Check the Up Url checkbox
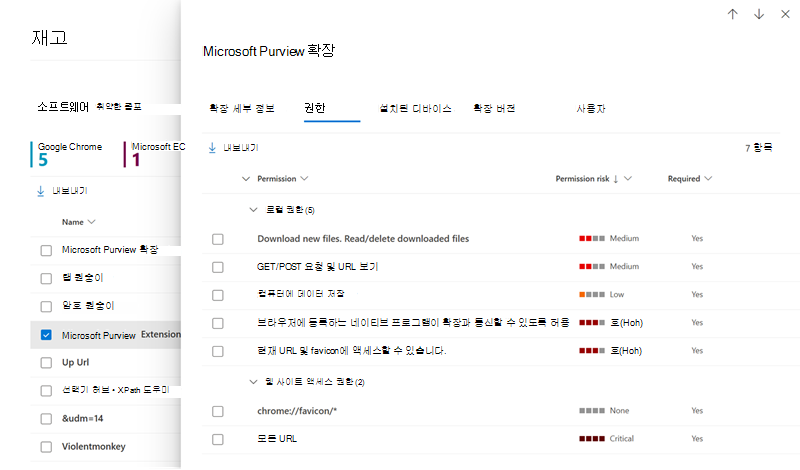The width and height of the screenshot is (800, 470). [46, 362]
